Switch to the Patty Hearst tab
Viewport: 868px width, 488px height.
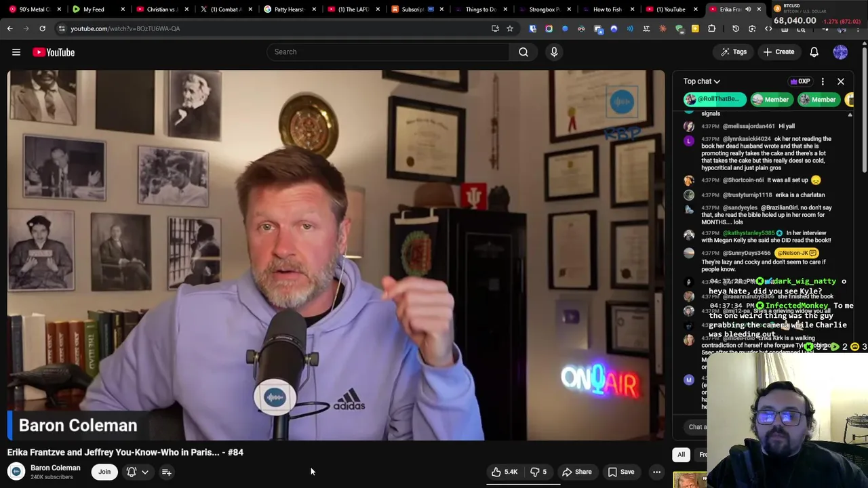(289, 9)
